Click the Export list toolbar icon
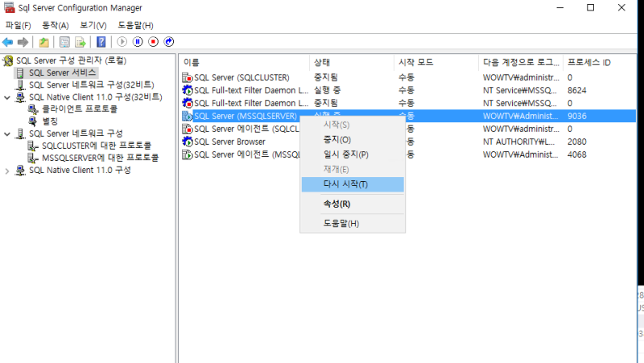 pos(80,42)
